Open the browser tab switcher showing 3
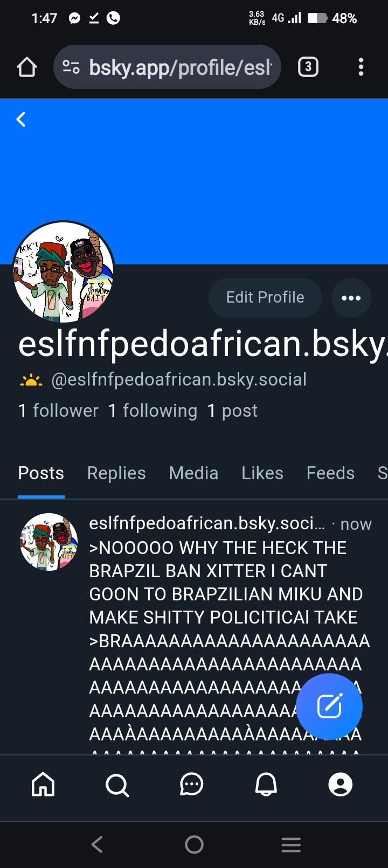The width and height of the screenshot is (388, 868). 308,67
